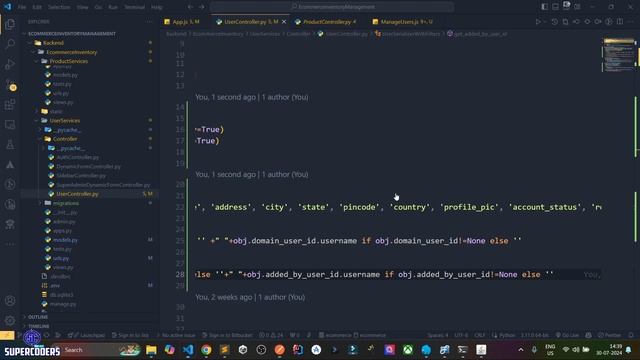Open AuthController.py in the explorer tree
This screenshot has width=640, height=360.
click(x=78, y=157)
